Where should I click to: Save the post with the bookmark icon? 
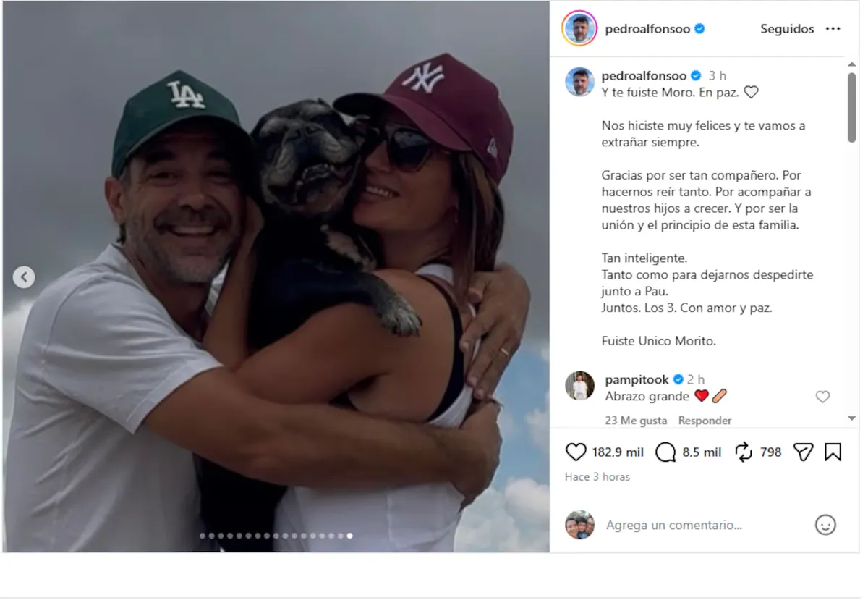click(833, 451)
